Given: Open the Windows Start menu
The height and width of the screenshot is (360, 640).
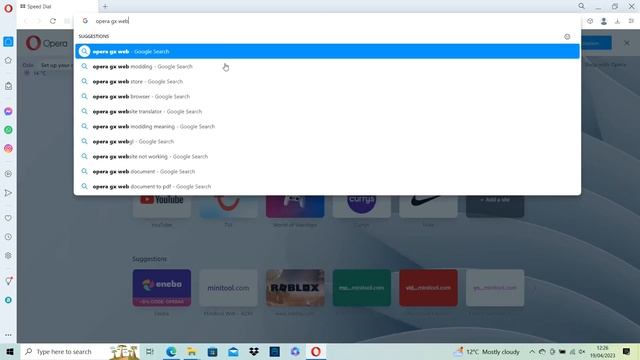Looking at the screenshot, I should 10,351.
